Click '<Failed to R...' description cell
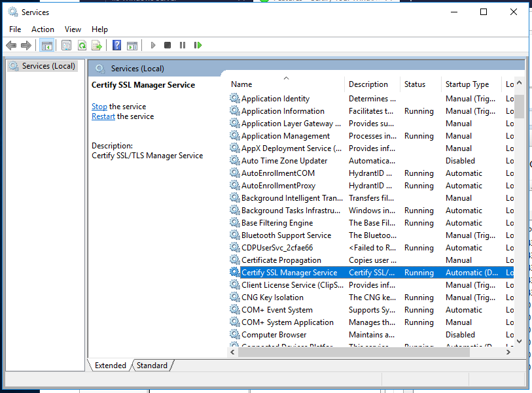The width and height of the screenshot is (532, 393). 372,248
